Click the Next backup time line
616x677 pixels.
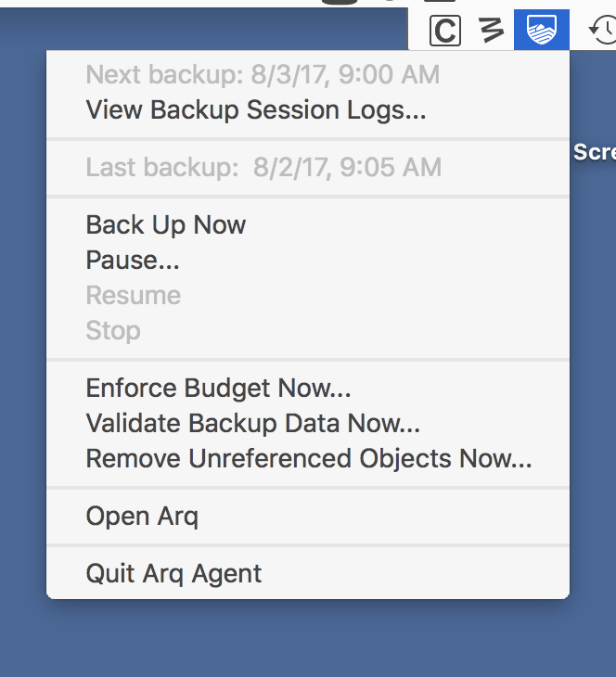tap(263, 74)
